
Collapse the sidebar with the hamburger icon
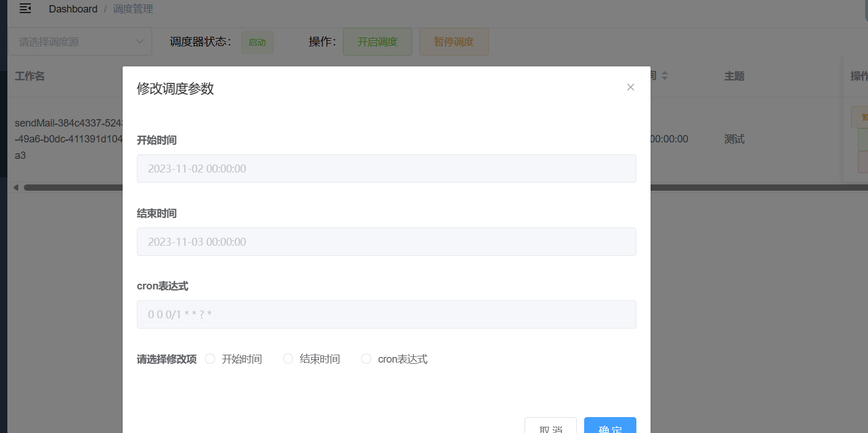pos(25,8)
